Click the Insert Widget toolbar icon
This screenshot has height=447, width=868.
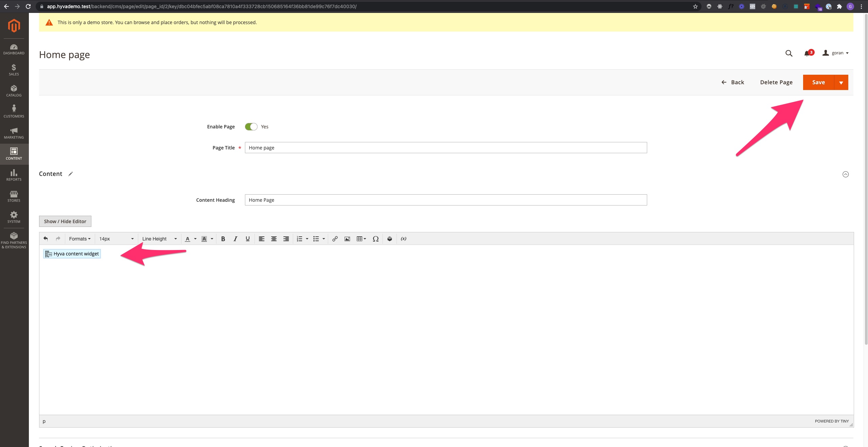click(390, 239)
